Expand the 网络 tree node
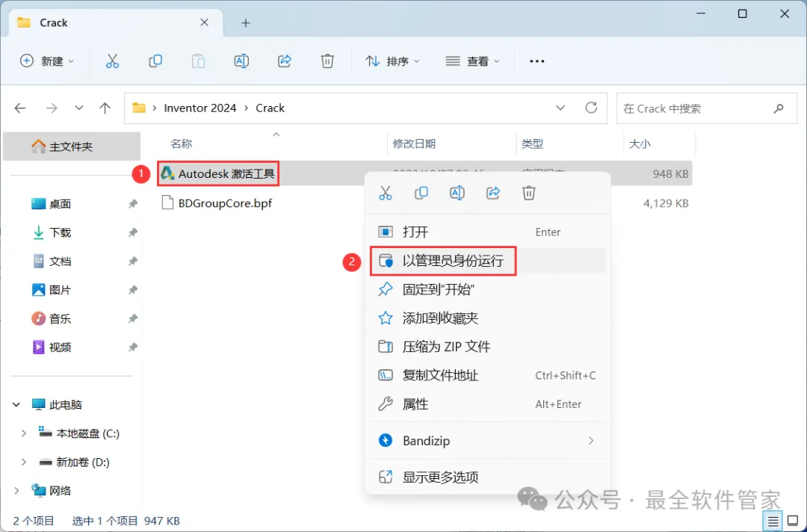Screen dimensions: 807x532 [16, 491]
